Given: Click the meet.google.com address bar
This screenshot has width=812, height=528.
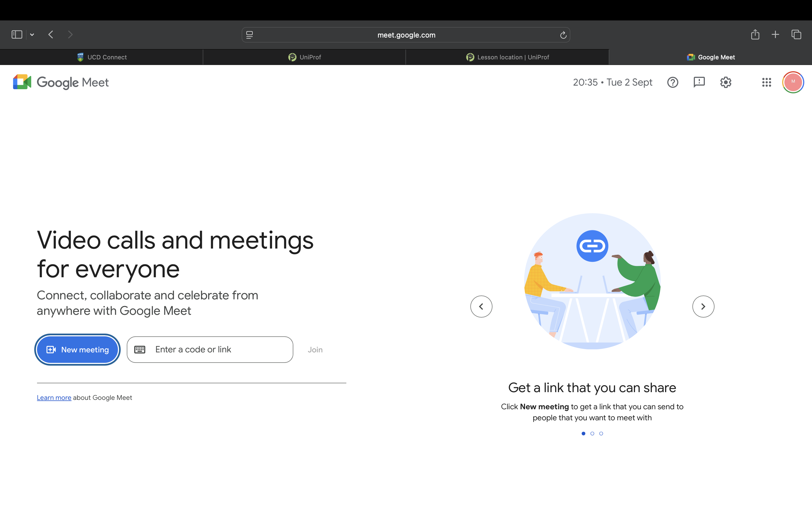Looking at the screenshot, I should pos(406,35).
